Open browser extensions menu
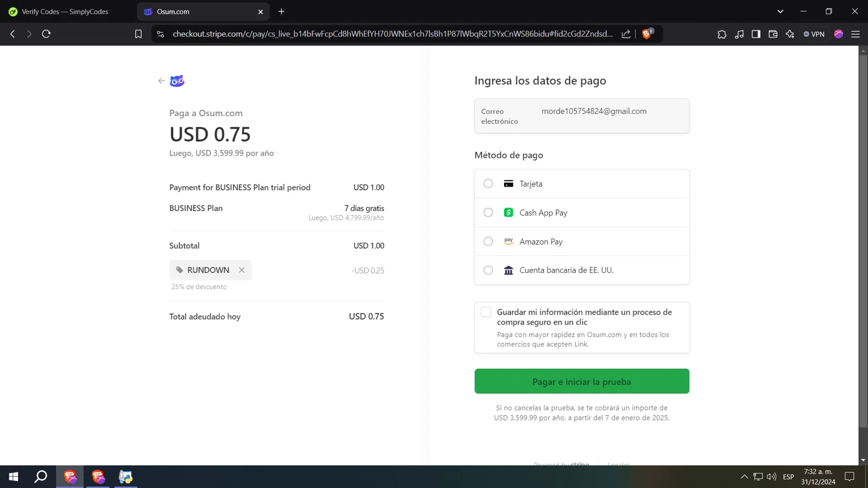The width and height of the screenshot is (868, 488). (722, 34)
